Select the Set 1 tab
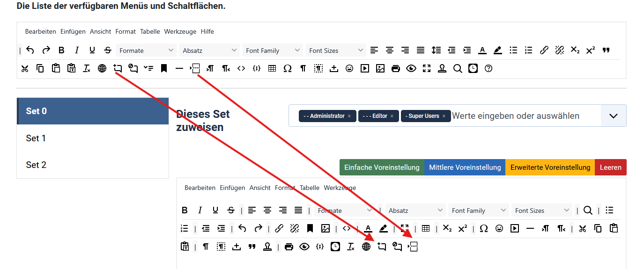 (93, 138)
